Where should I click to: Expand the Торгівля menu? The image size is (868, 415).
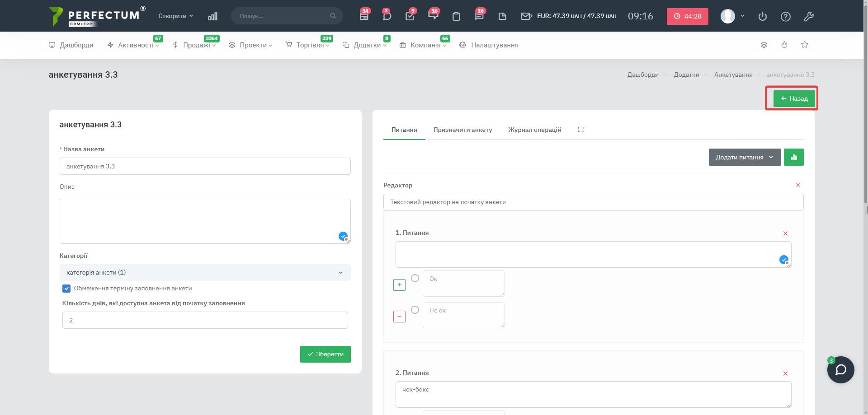coord(307,45)
